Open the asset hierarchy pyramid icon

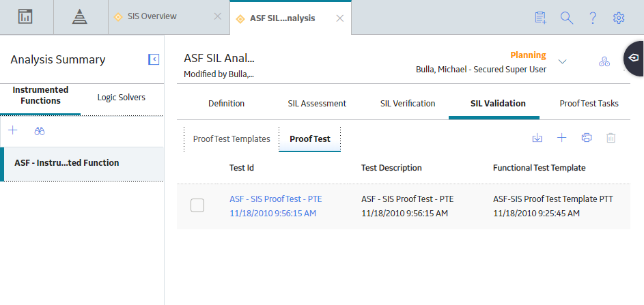point(80,17)
